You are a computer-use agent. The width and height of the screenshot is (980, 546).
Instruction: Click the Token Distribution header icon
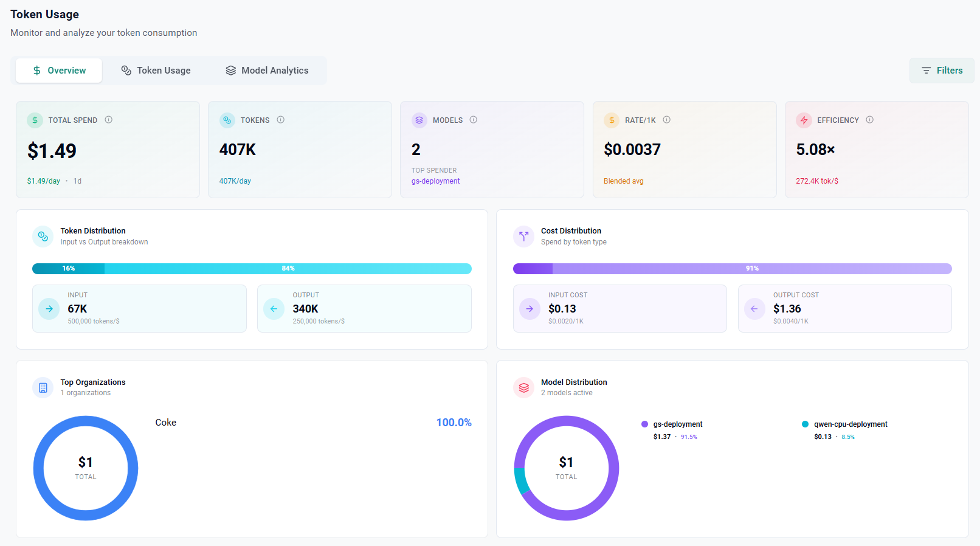coord(43,237)
